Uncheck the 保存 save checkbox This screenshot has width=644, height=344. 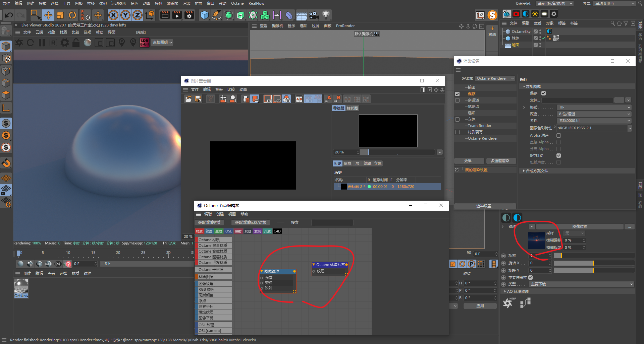(544, 93)
